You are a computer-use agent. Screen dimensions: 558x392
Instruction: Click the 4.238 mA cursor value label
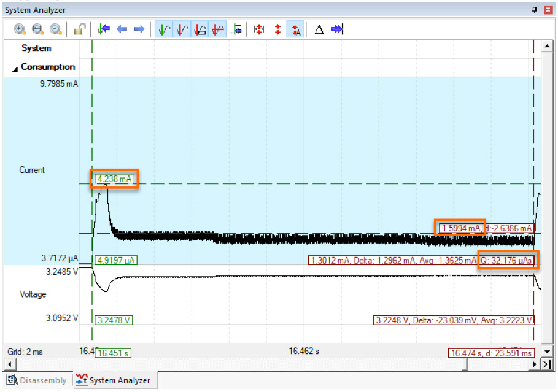click(x=115, y=179)
